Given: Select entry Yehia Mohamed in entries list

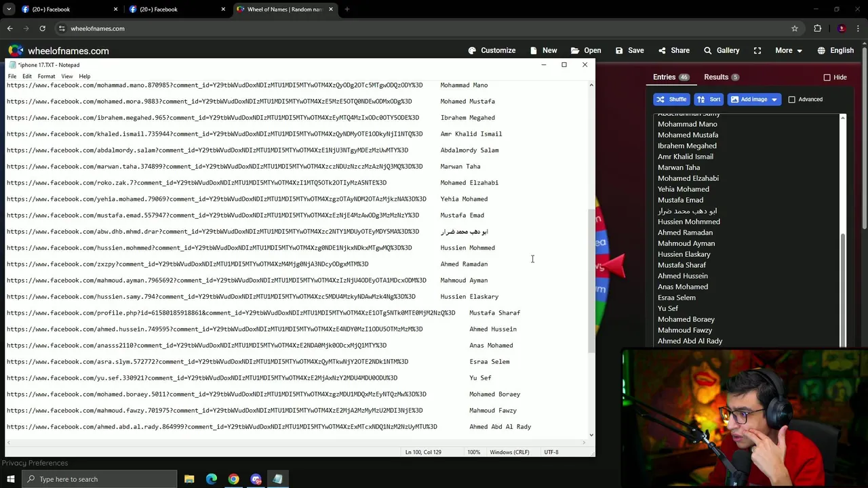Looking at the screenshot, I should [x=683, y=189].
